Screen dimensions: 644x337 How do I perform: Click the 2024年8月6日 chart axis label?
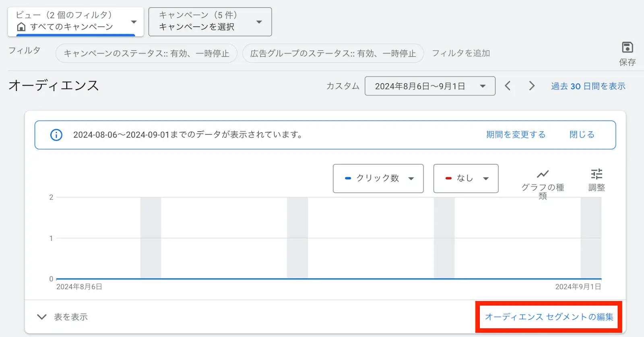(x=79, y=287)
